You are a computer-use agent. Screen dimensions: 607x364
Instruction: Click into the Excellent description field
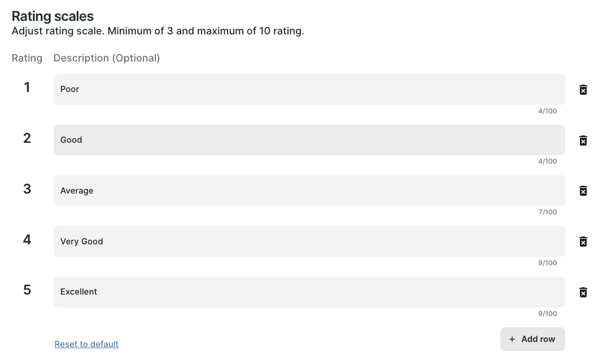[x=309, y=292]
